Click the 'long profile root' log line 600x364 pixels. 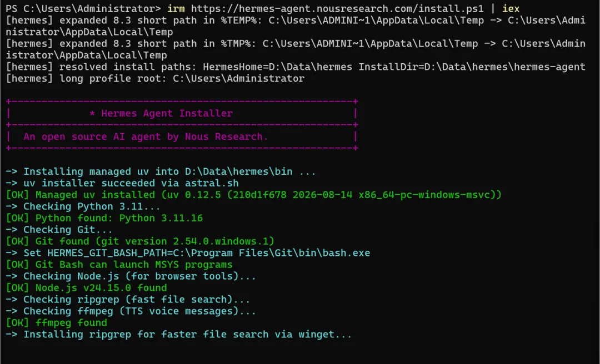155,79
